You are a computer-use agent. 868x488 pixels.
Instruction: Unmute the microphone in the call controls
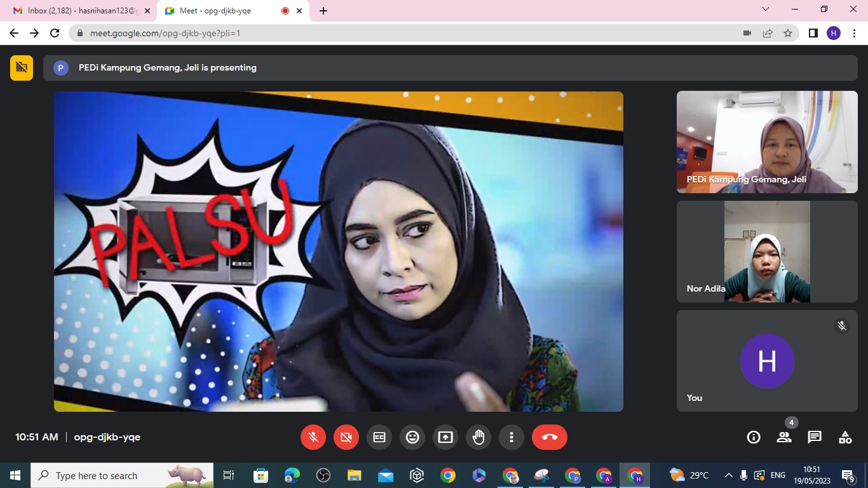point(313,437)
